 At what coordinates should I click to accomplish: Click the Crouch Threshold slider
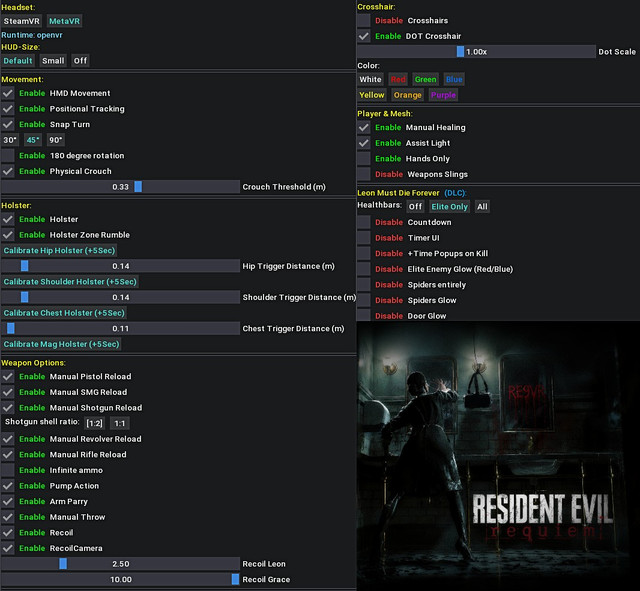pos(120,187)
